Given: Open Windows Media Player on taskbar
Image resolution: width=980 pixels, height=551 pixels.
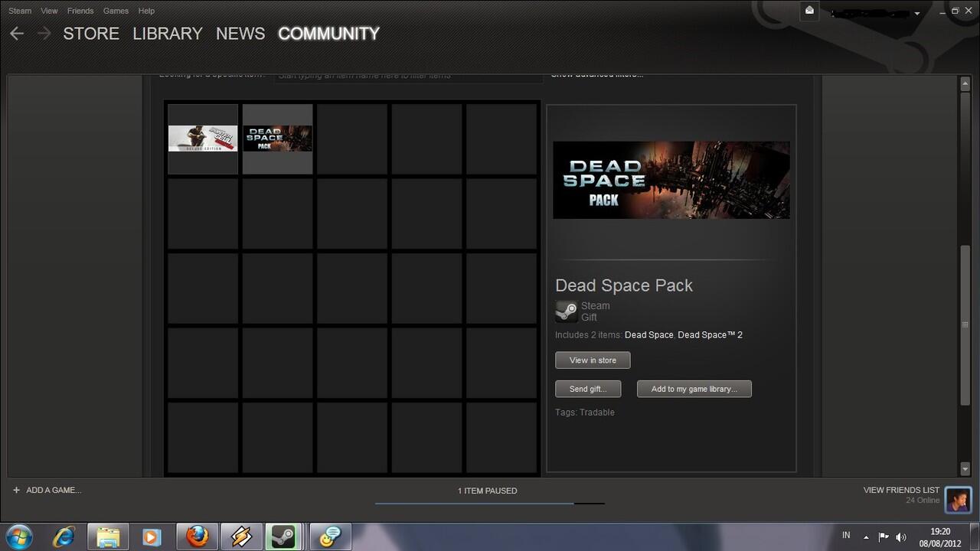Looking at the screenshot, I should [x=152, y=536].
